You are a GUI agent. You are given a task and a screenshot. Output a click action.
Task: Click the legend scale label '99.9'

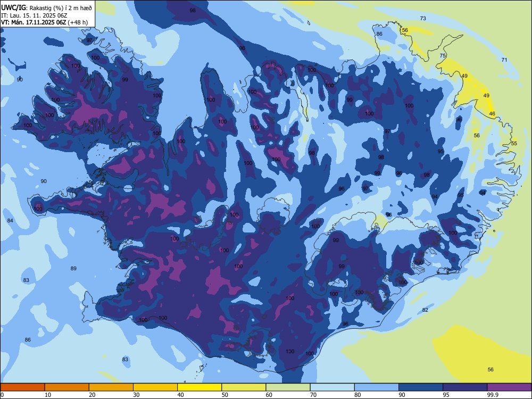click(x=493, y=395)
